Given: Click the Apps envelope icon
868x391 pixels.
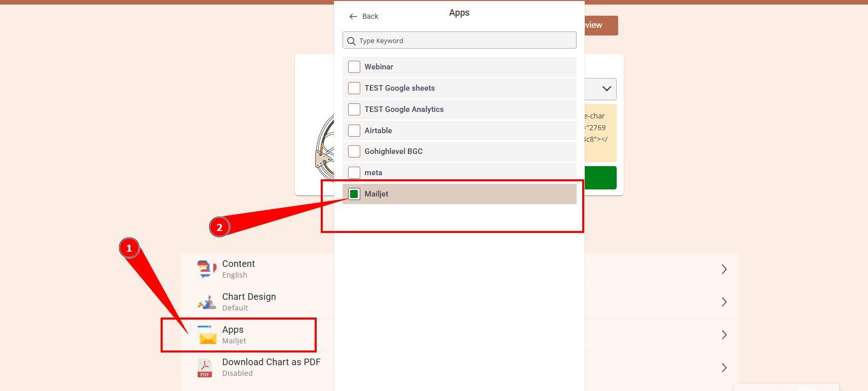Looking at the screenshot, I should point(207,335).
